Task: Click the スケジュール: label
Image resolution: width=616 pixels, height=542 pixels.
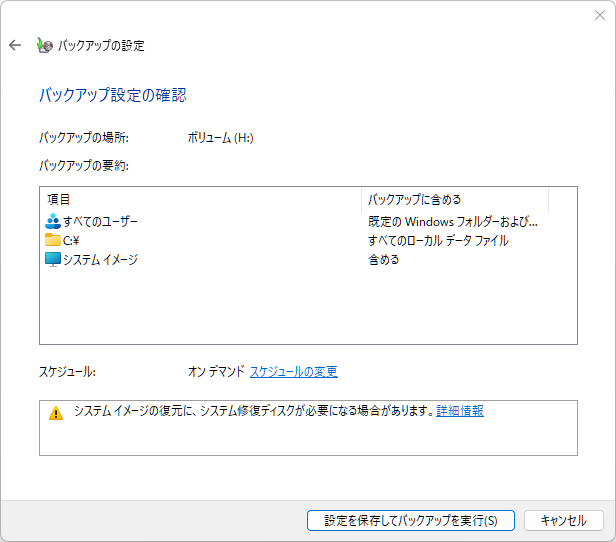Action: tap(67, 372)
